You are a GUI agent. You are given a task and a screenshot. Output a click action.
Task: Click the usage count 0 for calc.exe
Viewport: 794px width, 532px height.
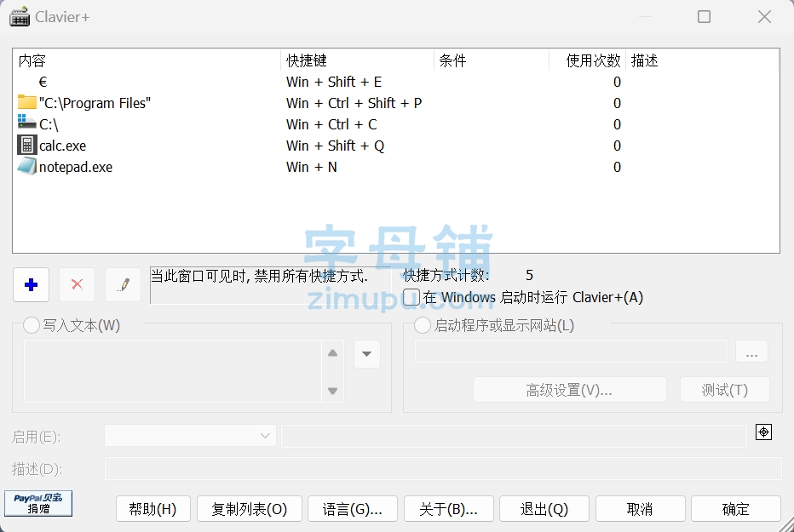[617, 146]
